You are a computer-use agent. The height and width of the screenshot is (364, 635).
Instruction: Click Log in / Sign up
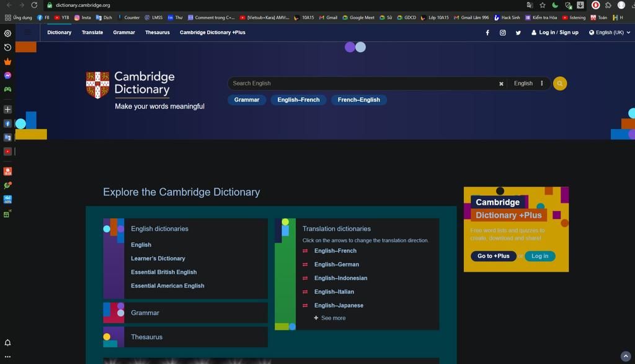click(x=555, y=32)
